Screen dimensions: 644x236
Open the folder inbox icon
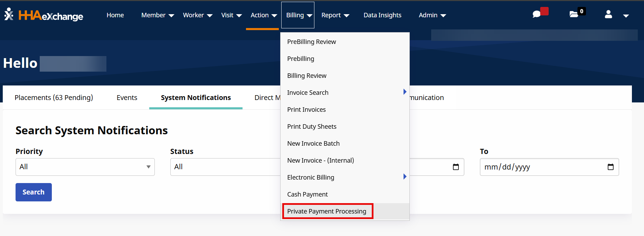[x=574, y=14]
